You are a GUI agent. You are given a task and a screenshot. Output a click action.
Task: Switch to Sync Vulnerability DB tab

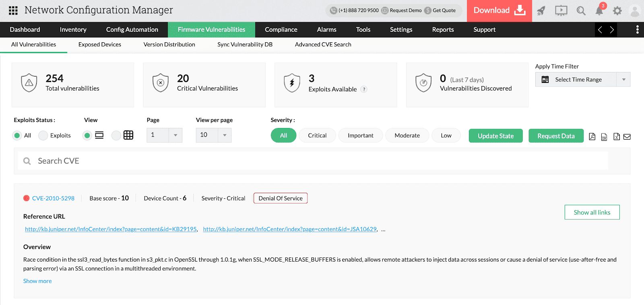(245, 45)
